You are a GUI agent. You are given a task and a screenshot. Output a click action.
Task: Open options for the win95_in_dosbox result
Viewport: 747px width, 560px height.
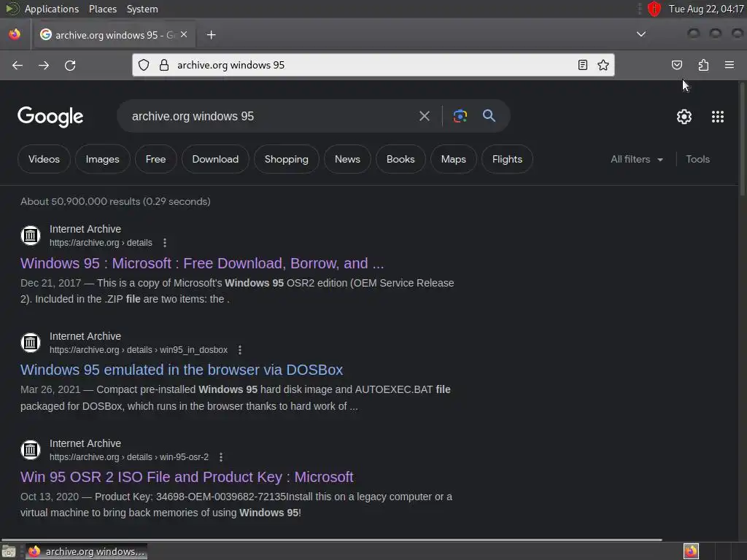point(239,350)
